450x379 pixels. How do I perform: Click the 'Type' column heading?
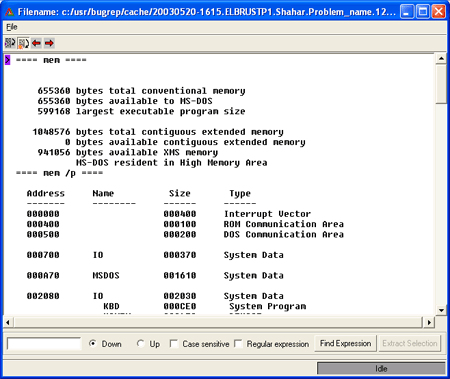(240, 194)
